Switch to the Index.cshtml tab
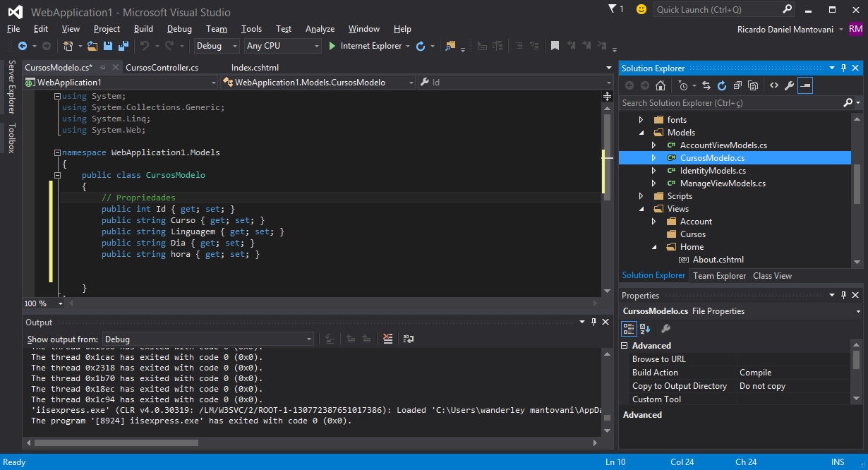 (255, 68)
